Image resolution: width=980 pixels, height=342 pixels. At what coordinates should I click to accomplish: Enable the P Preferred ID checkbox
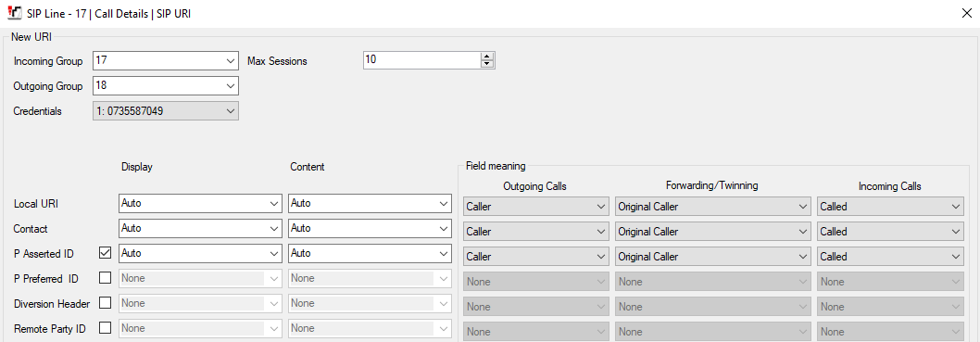(105, 278)
